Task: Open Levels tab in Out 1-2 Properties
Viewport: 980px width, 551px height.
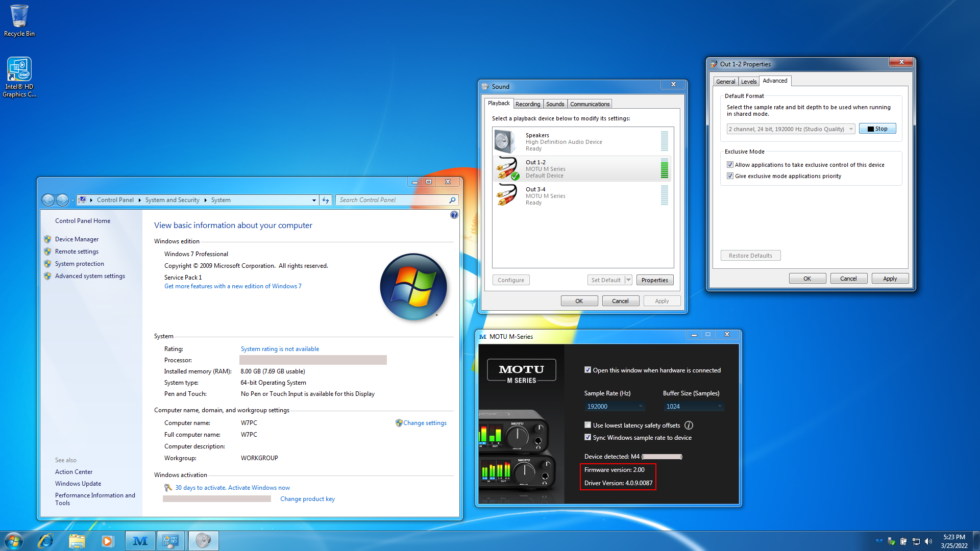Action: click(749, 82)
